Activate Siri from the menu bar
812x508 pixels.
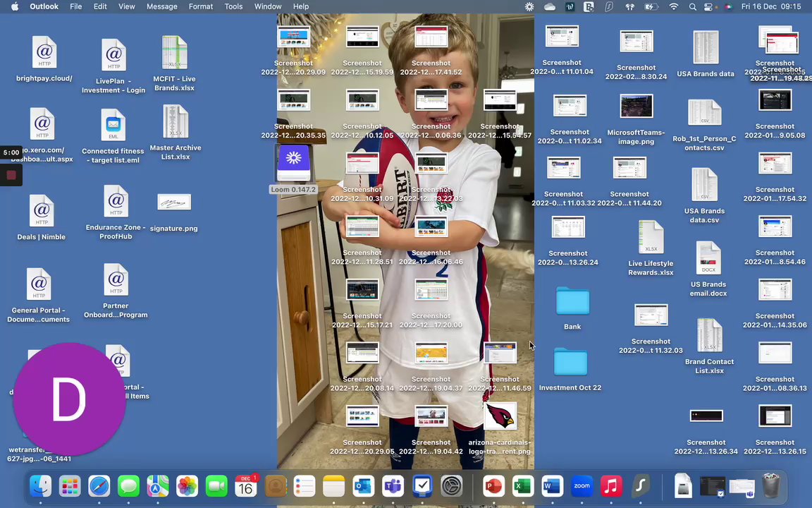[x=727, y=7]
